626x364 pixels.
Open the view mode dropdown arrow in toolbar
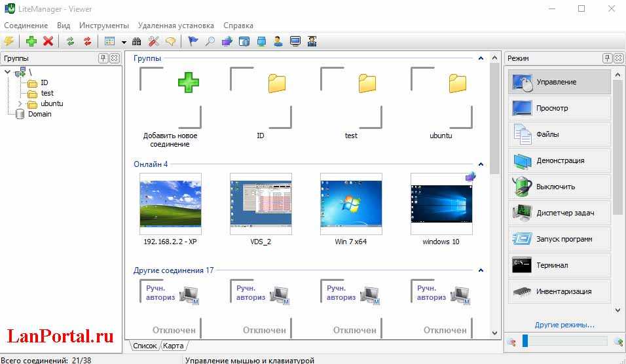point(124,42)
